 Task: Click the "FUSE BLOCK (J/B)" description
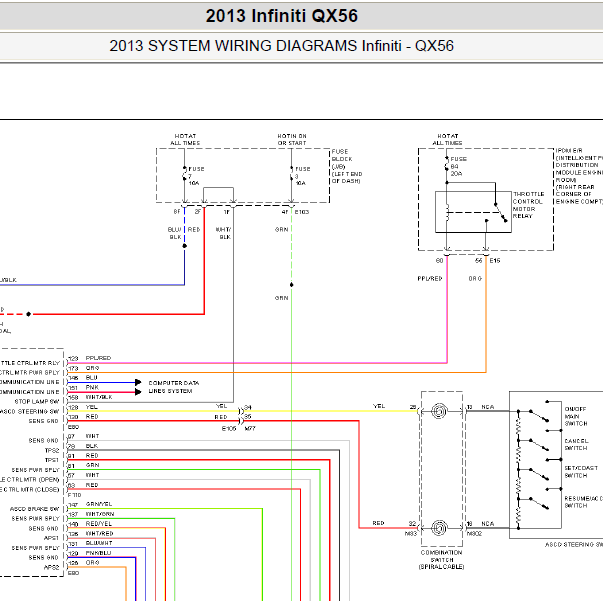point(346,166)
